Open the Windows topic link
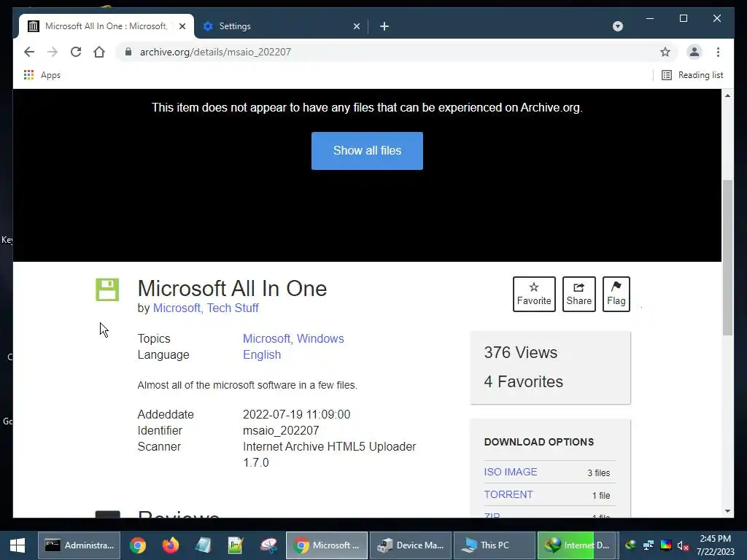Viewport: 747px width, 560px height. (x=320, y=338)
